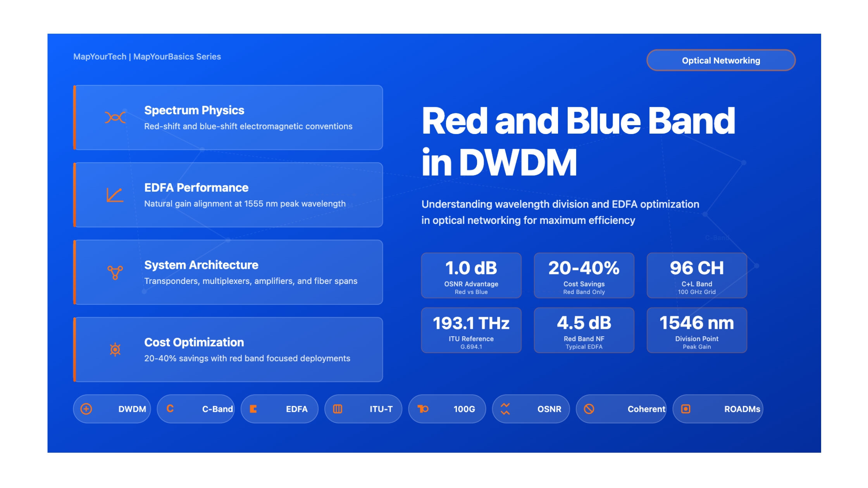Select the 100G tag pill
This screenshot has width=868, height=488.
[447, 409]
